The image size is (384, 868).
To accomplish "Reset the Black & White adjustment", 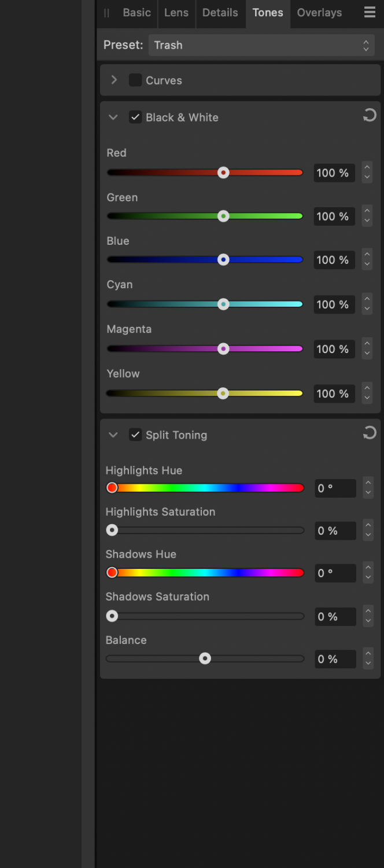I will [370, 116].
